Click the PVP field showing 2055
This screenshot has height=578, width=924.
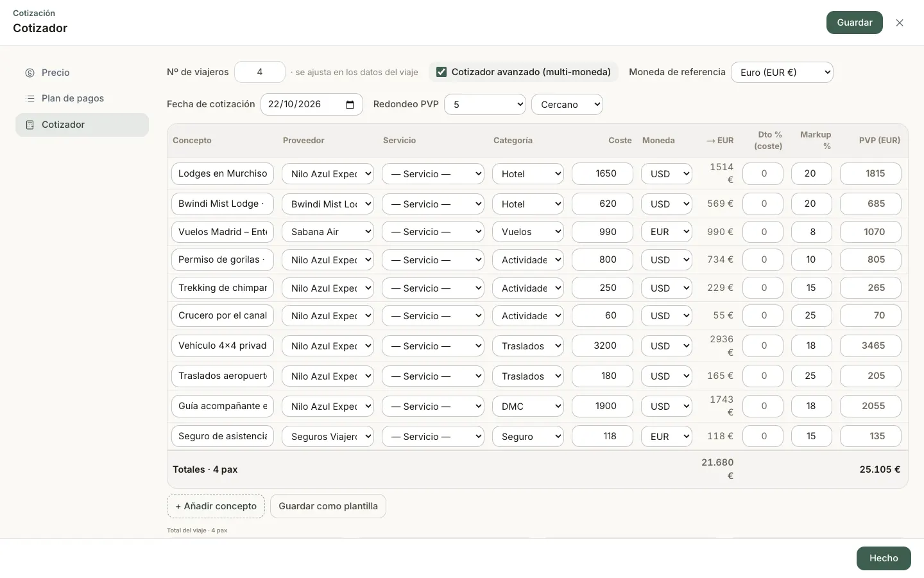click(x=871, y=406)
